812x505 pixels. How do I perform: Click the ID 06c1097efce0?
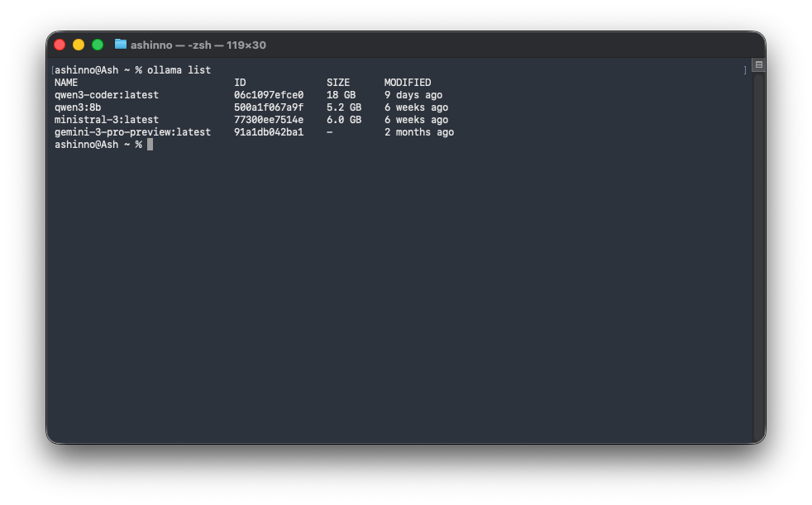pyautogui.click(x=269, y=95)
